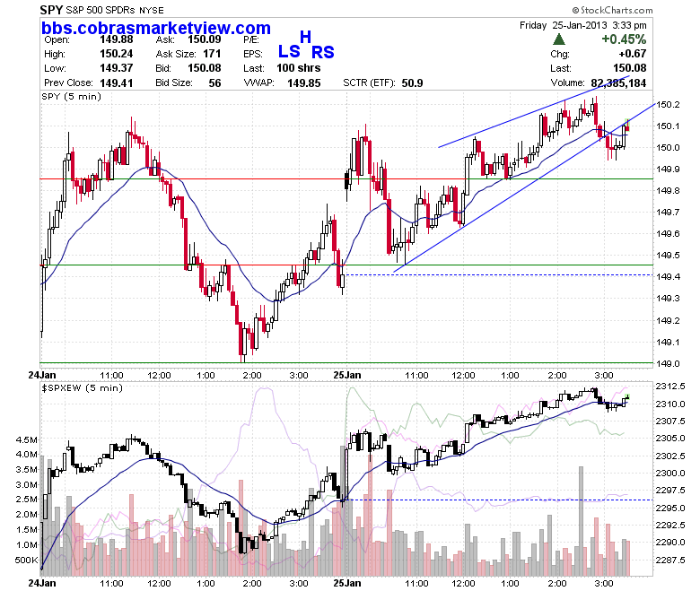
Task: Click the Bid Size value 56
Action: [214, 83]
